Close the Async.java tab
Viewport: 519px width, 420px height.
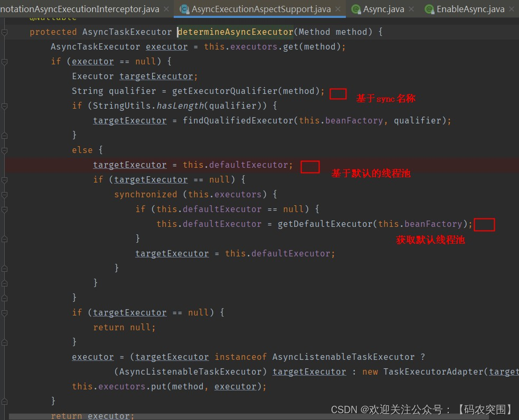click(x=411, y=9)
